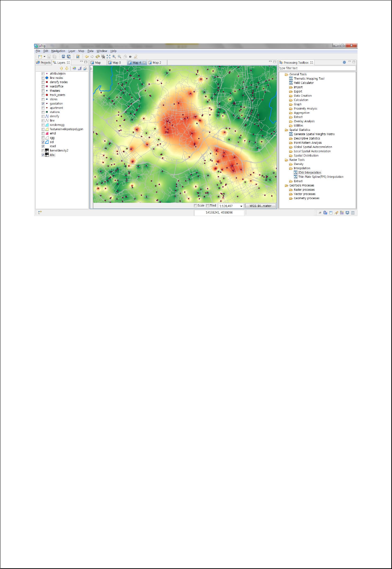Select the GeoTools Processes folder
392x569 pixels.
click(302, 185)
